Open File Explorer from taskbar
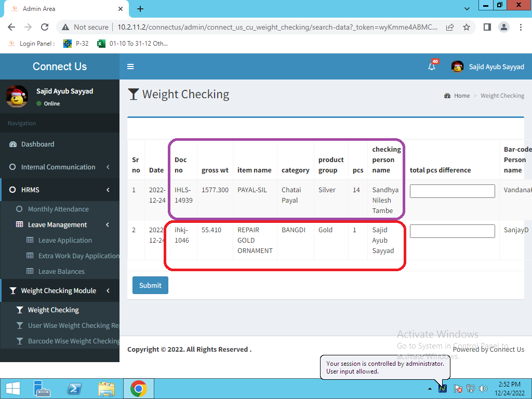The width and height of the screenshot is (532, 399). coord(106,389)
